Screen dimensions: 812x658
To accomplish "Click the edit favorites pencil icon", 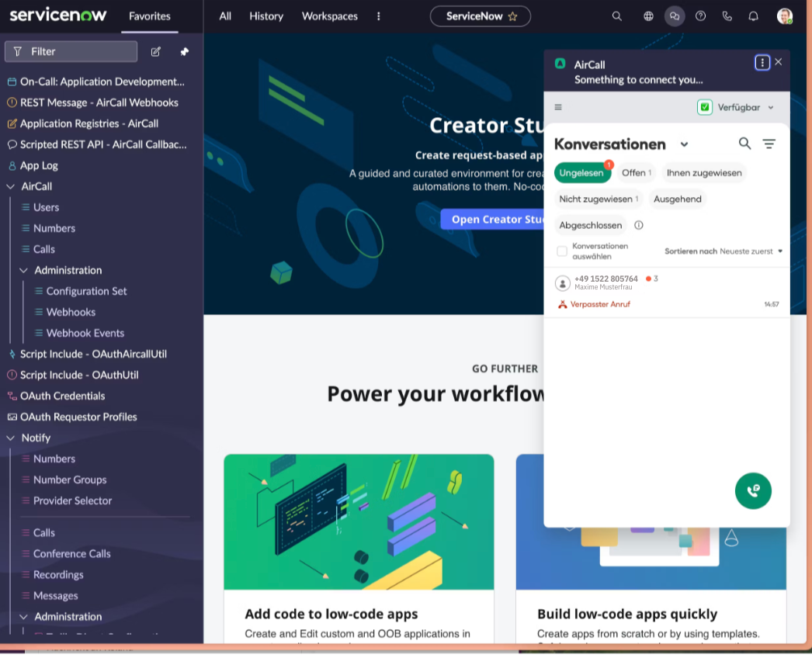I will point(155,52).
